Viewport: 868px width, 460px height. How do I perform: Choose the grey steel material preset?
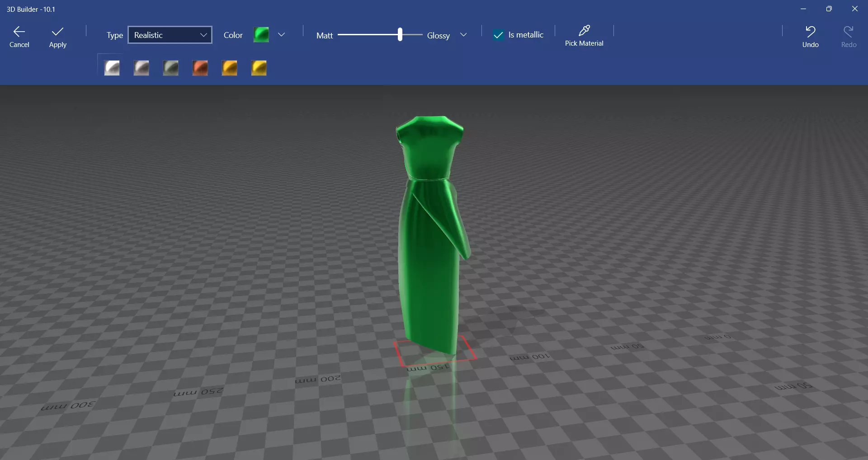pos(141,68)
